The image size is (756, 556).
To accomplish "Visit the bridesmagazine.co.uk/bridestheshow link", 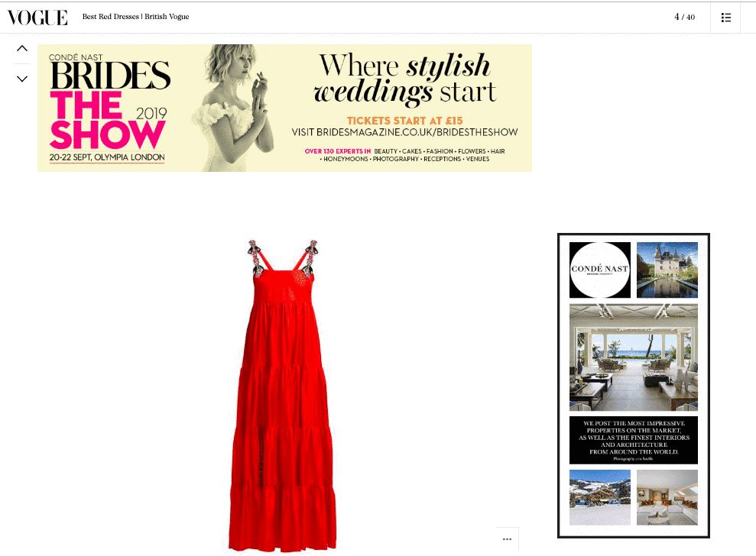I will coord(404,132).
